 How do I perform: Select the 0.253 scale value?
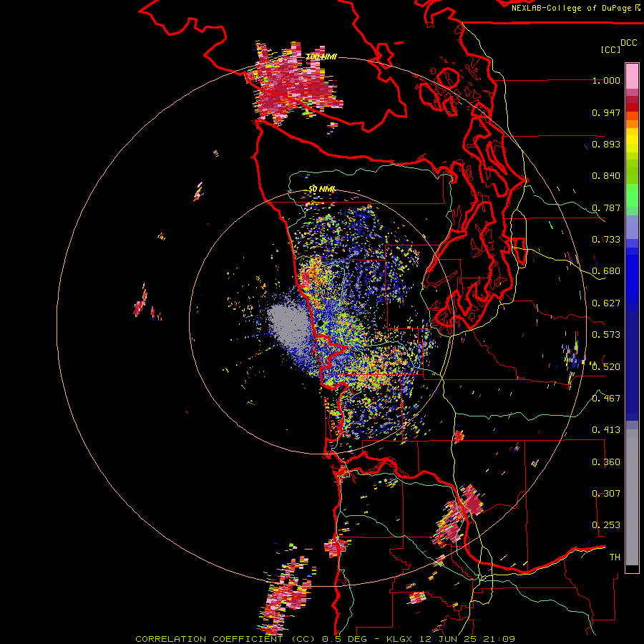[606, 525]
